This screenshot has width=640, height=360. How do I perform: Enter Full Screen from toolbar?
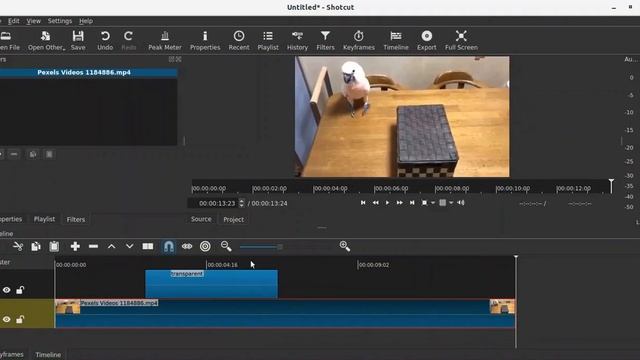click(461, 40)
